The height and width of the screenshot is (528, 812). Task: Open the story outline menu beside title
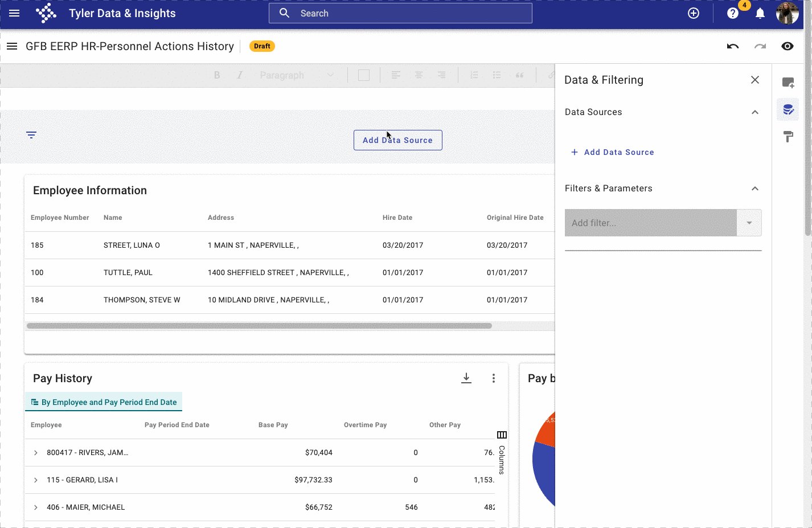point(12,46)
